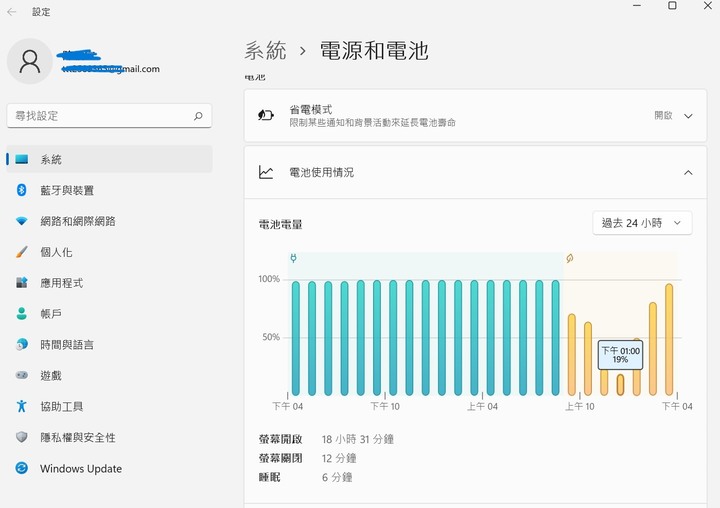Click the battery usage chart icon
This screenshot has height=508, width=720.
[266, 172]
